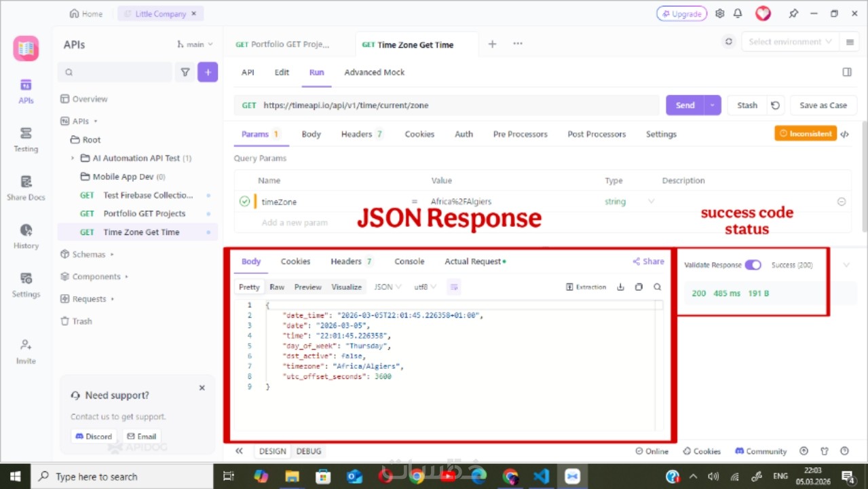This screenshot has width=868, height=489.
Task: Click the refresh icon near environment selector
Action: pos(729,41)
